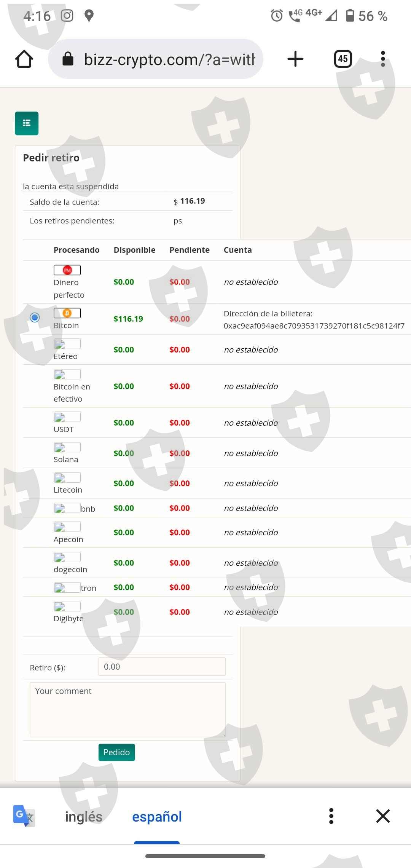Click the bizz-crypto.com address bar
The height and width of the screenshot is (868, 411).
pos(156,59)
